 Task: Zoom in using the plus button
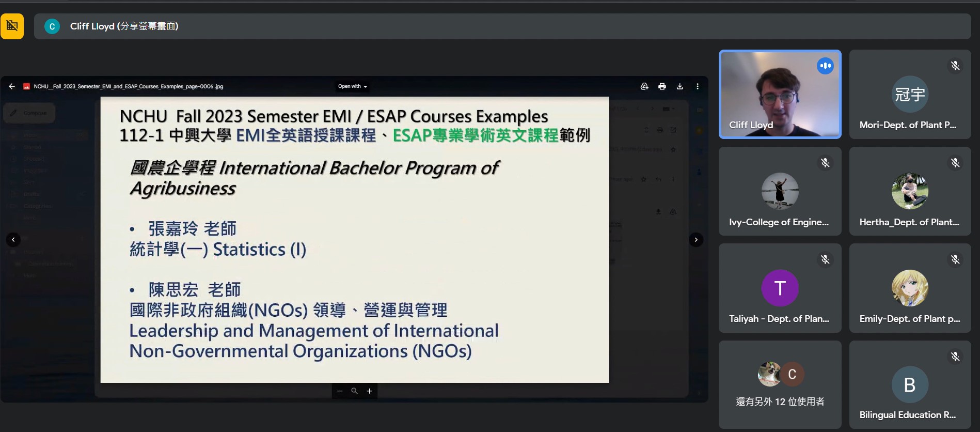pos(369,391)
